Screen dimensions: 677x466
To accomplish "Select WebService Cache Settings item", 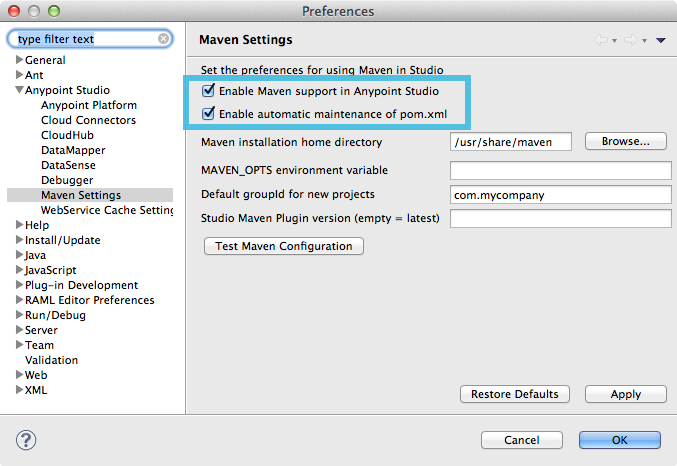I will pyautogui.click(x=107, y=210).
